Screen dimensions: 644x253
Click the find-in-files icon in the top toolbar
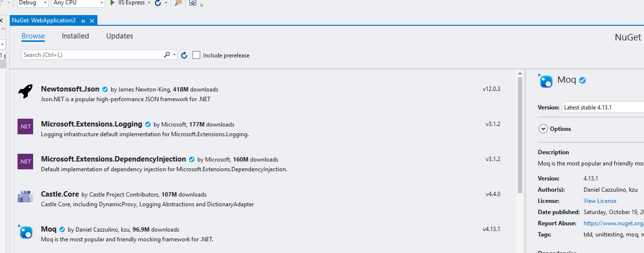pos(178,3)
